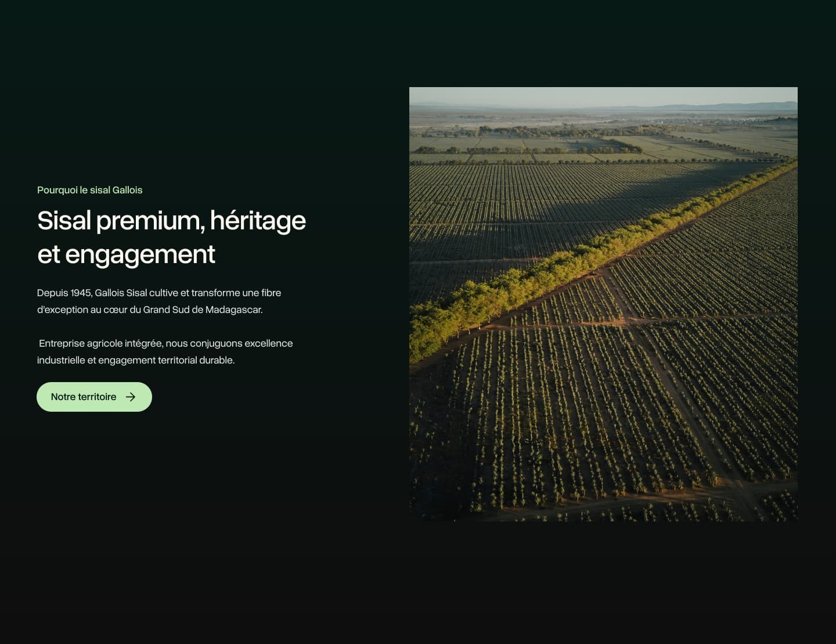Click paragraph starting 'Entreprise agricole intégrée'
Viewport: 836px width, 644px height.
click(x=165, y=352)
